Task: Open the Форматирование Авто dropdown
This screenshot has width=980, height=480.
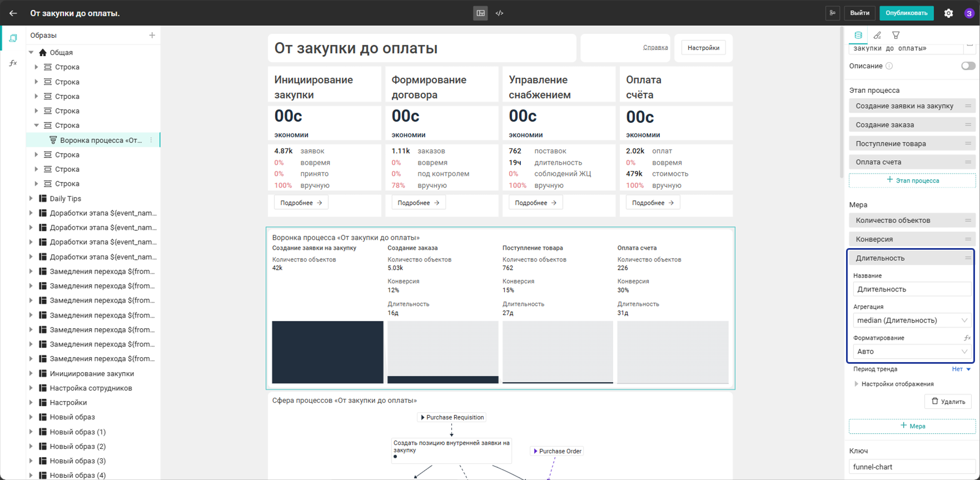Action: [x=912, y=352]
